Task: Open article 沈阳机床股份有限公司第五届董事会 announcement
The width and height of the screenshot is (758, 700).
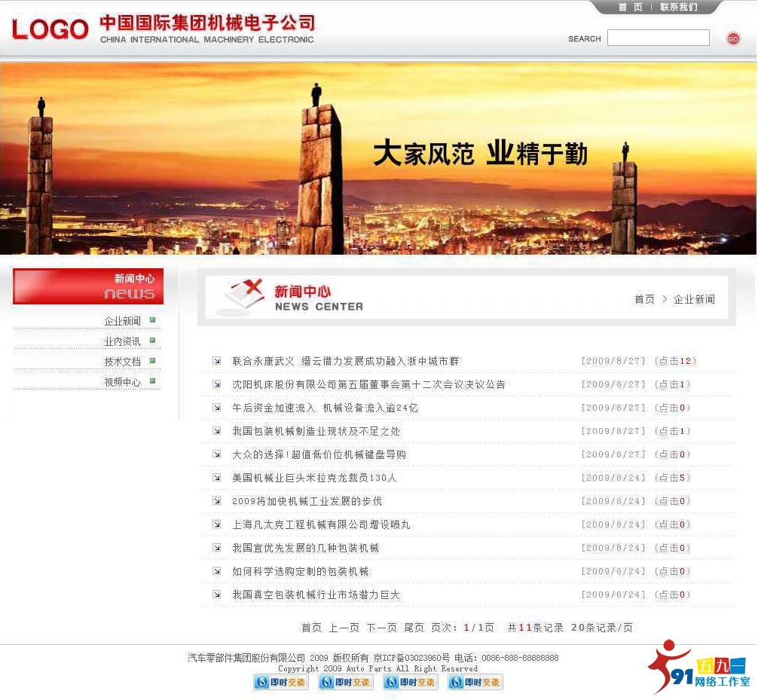Action: pyautogui.click(x=368, y=384)
